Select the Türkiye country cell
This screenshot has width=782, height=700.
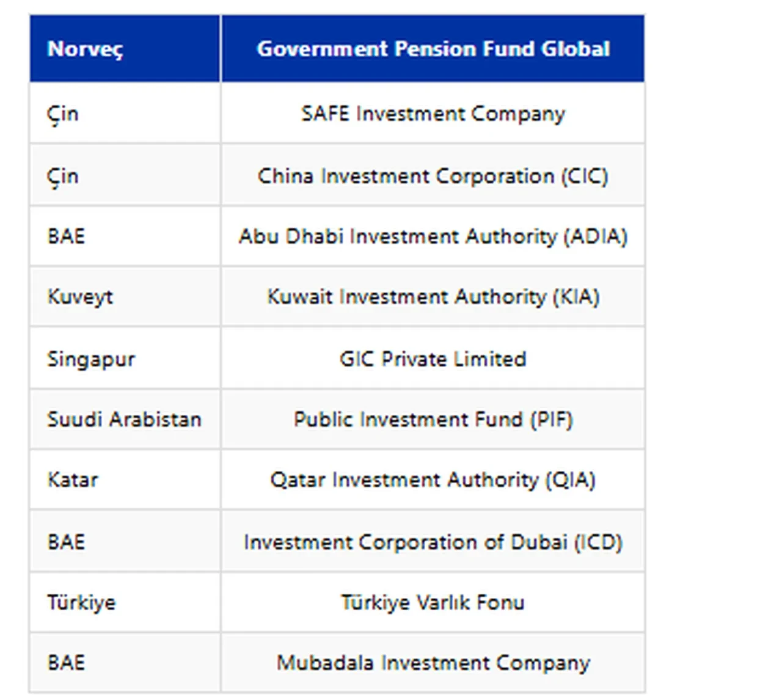coord(81,602)
